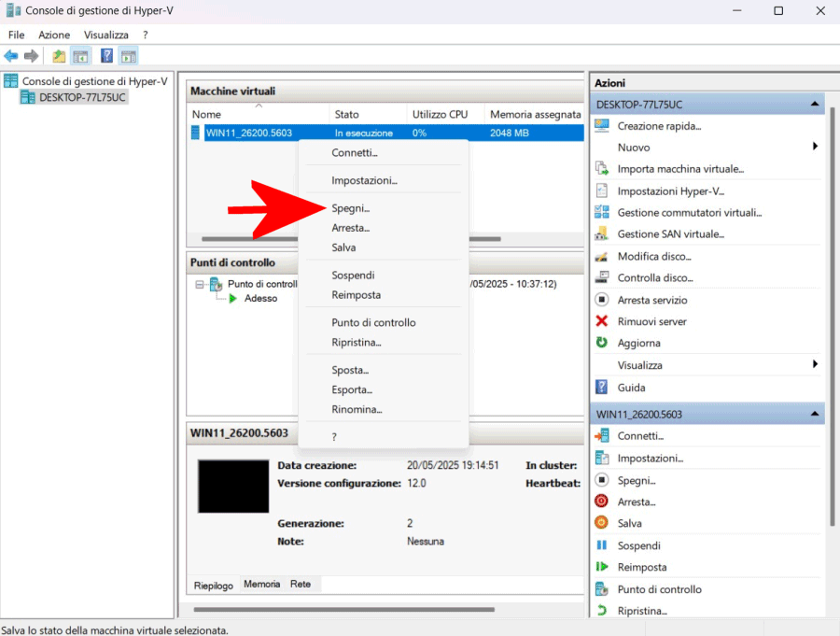Choose Rinomina... in the context menu

(x=383, y=409)
